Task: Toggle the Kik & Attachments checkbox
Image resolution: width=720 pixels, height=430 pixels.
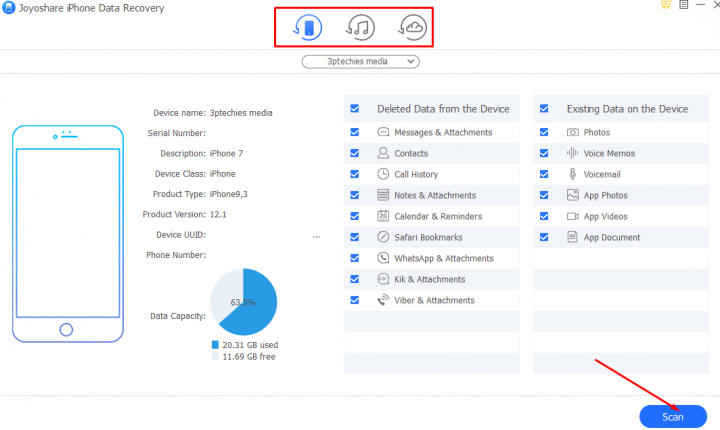Action: (354, 279)
